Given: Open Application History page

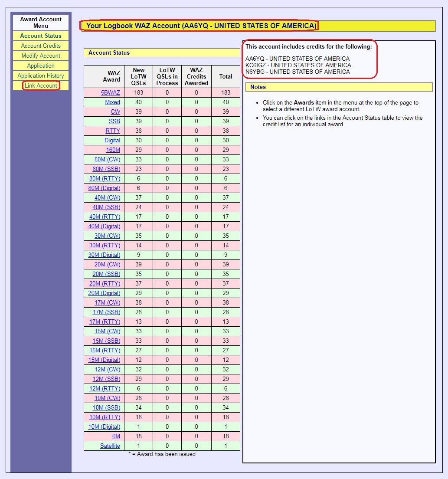Looking at the screenshot, I should point(41,76).
